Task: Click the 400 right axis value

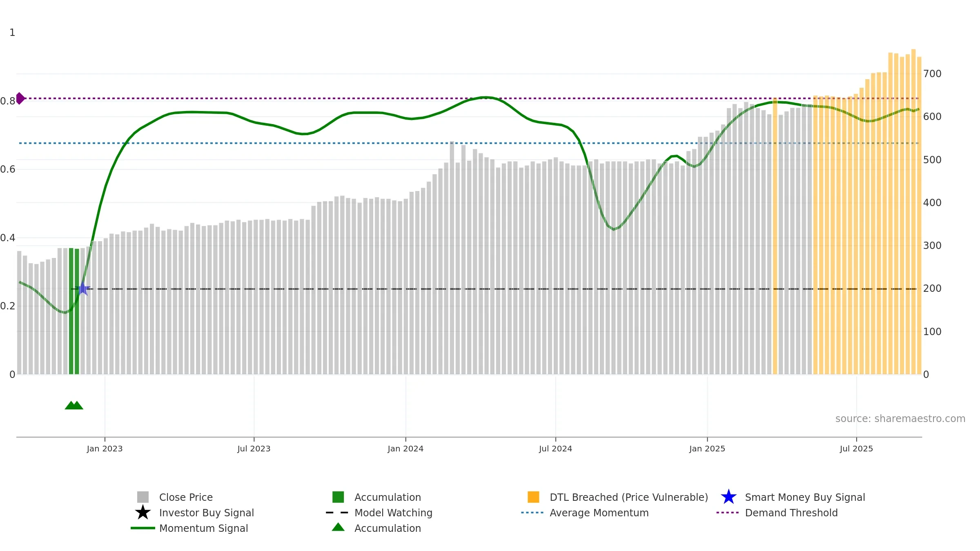Action: 932,203
